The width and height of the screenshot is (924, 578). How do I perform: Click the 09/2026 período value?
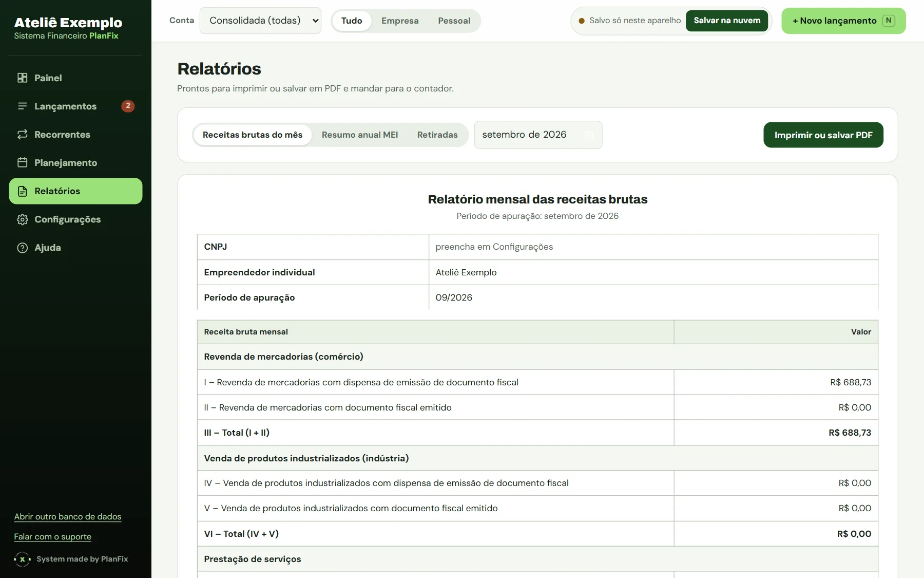(454, 297)
